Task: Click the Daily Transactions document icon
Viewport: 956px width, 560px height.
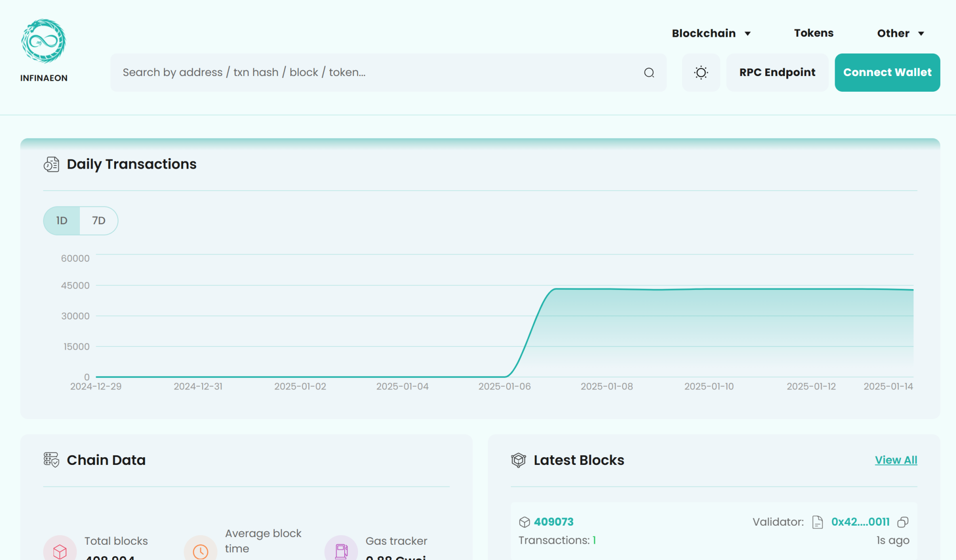Action: 51,164
